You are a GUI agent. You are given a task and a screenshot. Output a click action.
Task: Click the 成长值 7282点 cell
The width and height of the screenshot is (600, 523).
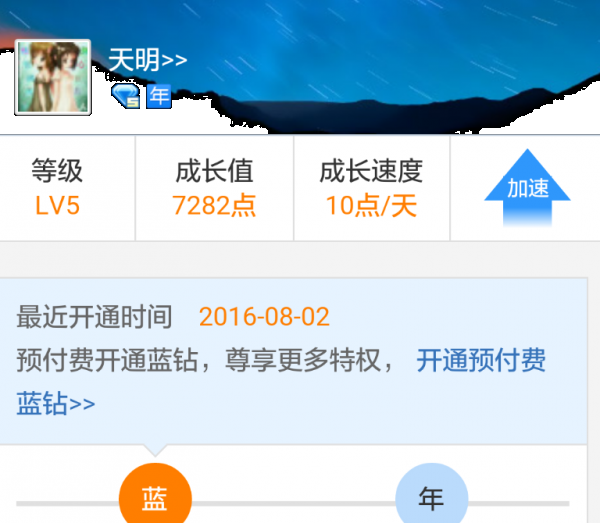[x=214, y=188]
